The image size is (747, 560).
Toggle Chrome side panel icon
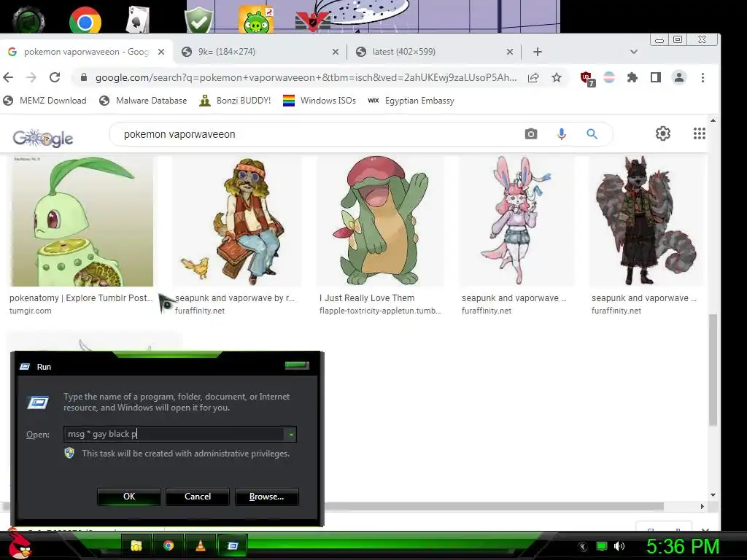tap(656, 77)
